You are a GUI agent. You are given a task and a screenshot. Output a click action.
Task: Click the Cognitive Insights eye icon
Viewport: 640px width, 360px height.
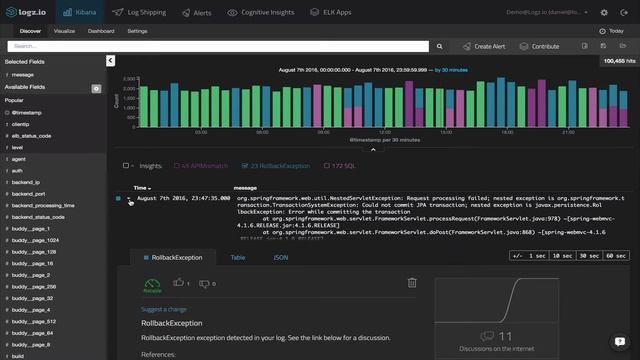pyautogui.click(x=232, y=13)
